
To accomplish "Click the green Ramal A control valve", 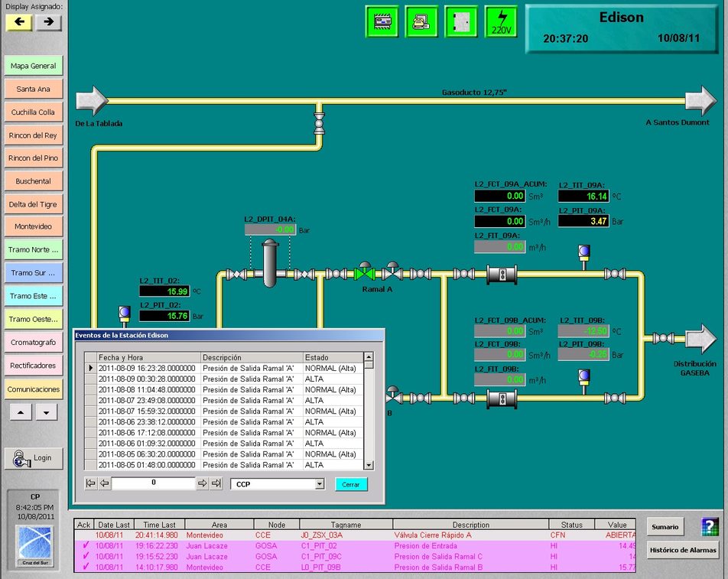I will pyautogui.click(x=365, y=272).
